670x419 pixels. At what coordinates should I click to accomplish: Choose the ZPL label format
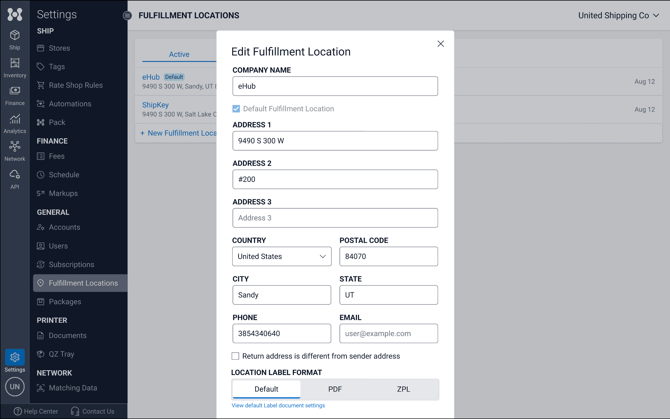point(403,389)
